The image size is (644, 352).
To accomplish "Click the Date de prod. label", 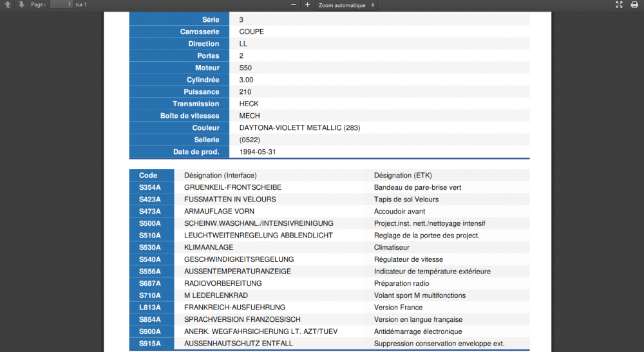I will tap(196, 152).
